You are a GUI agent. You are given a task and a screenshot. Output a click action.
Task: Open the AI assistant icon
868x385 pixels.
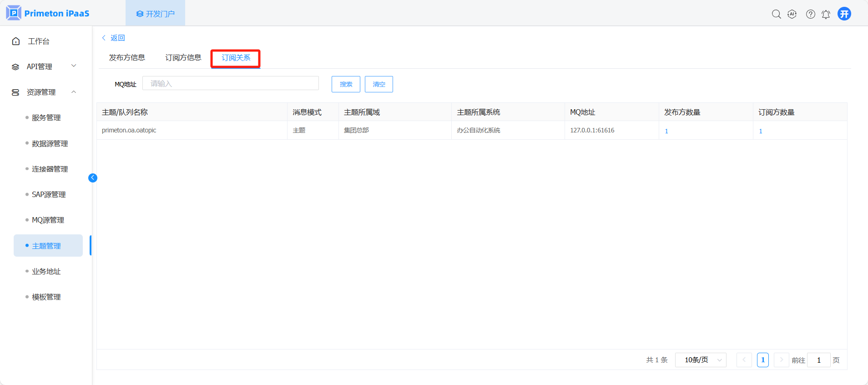[x=792, y=14]
